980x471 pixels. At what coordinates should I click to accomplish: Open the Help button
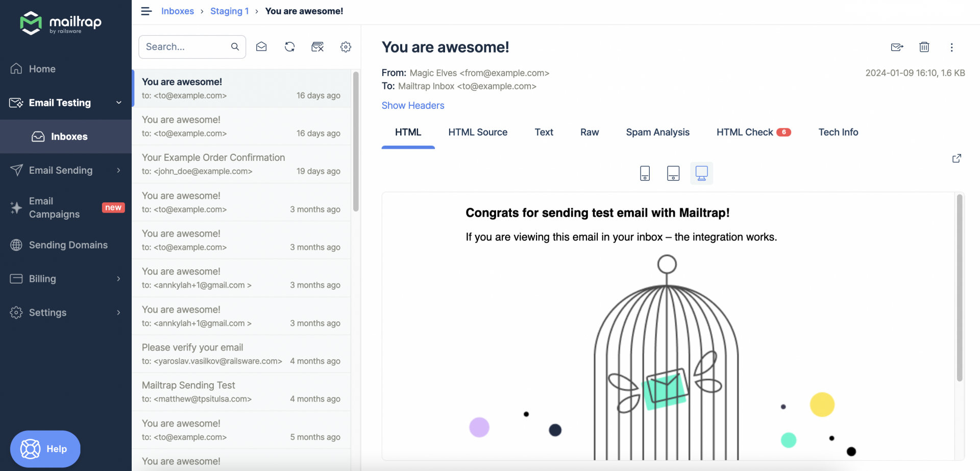pos(45,449)
